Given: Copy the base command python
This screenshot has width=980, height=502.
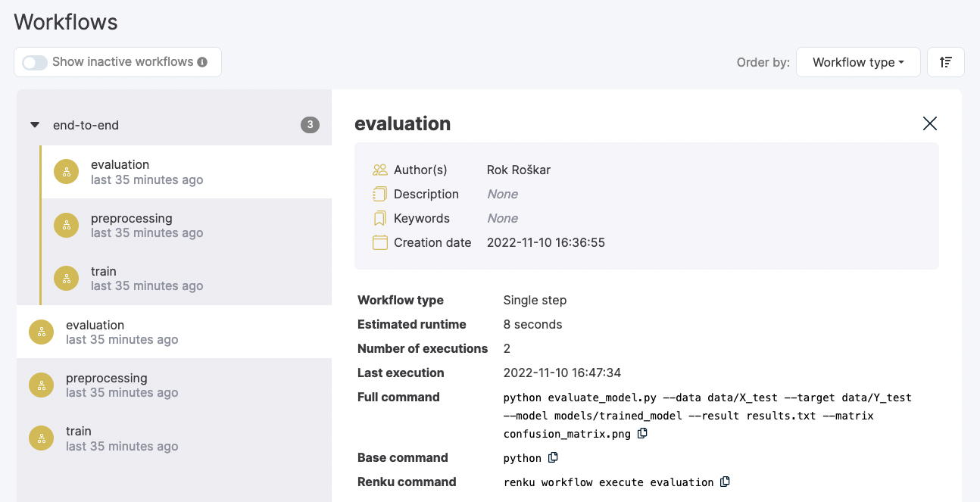Looking at the screenshot, I should [553, 457].
